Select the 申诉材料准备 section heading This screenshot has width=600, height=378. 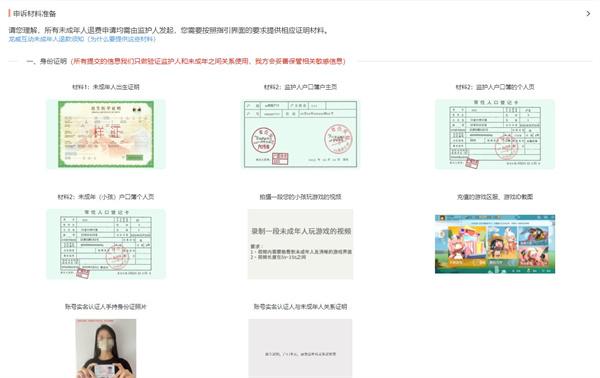coord(34,14)
